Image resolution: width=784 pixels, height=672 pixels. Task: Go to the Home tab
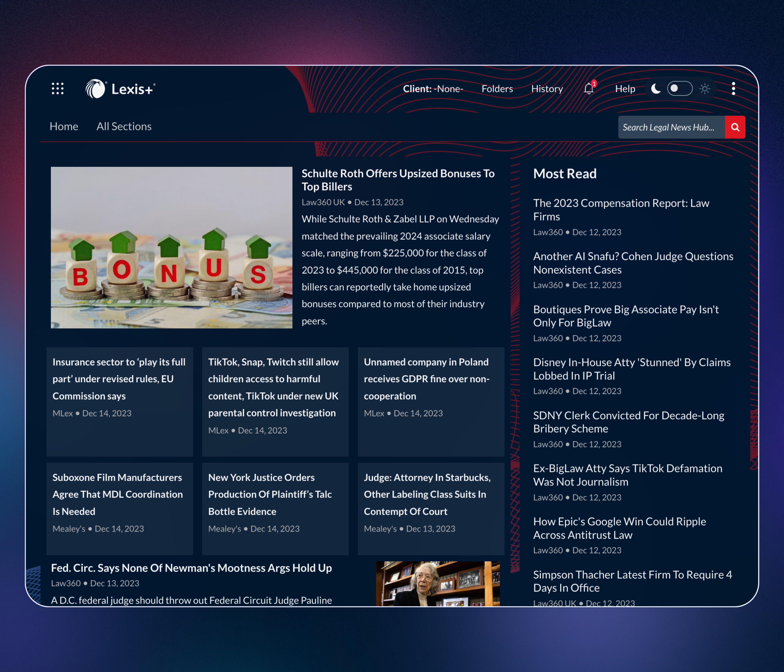point(64,126)
